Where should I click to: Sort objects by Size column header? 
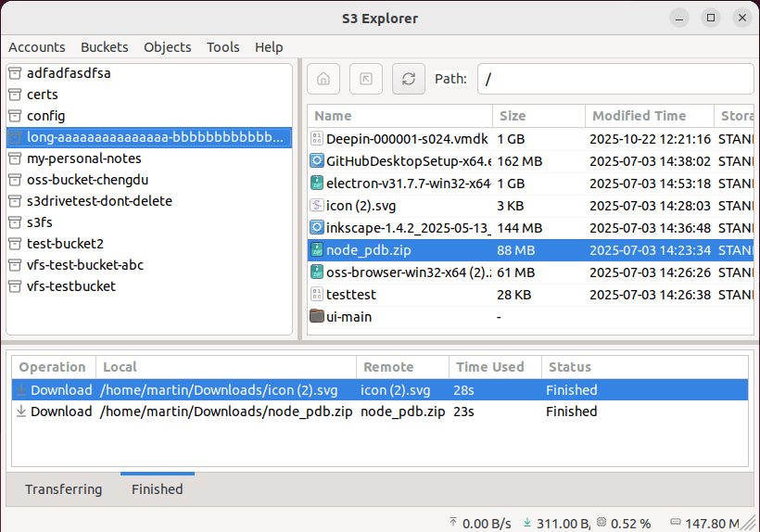(x=539, y=116)
